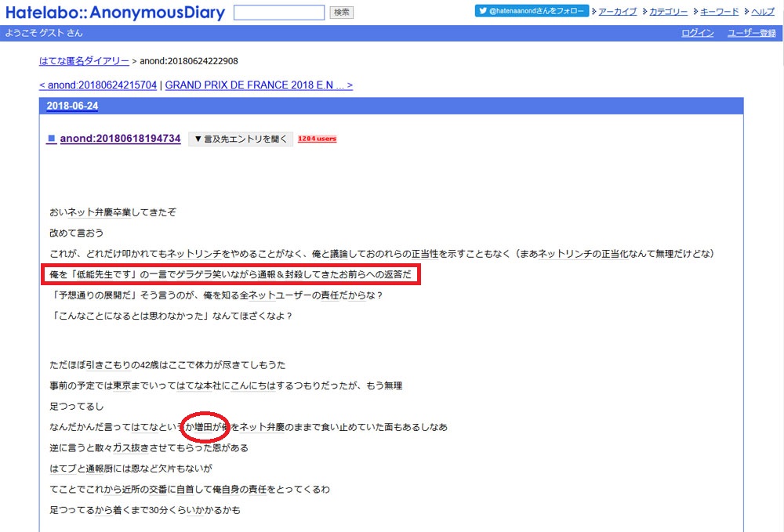Open the アーカイブ archive page

pos(618,12)
